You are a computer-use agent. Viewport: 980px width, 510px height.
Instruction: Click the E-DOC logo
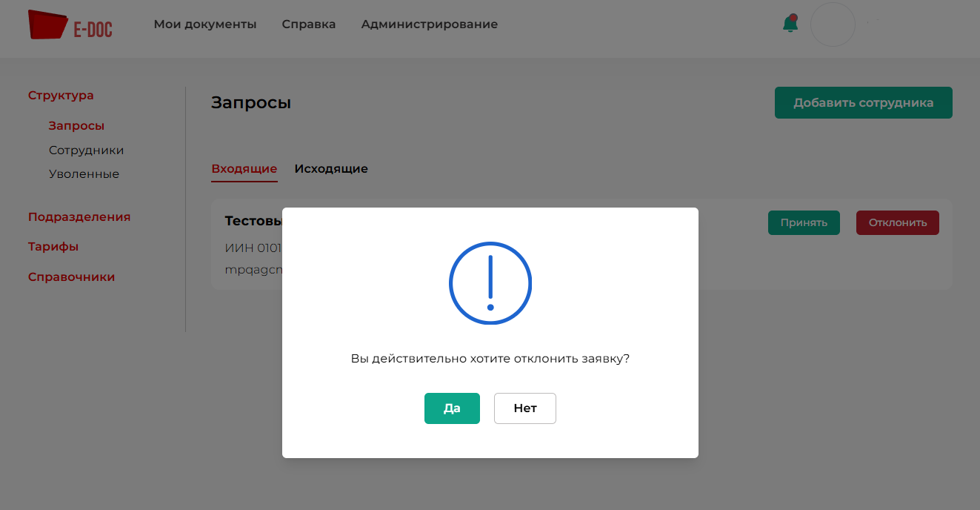70,25
